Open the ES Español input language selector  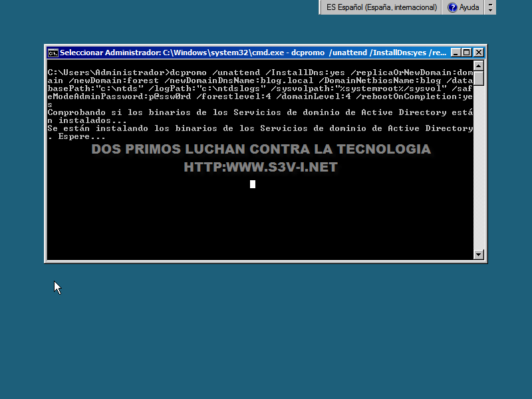(381, 7)
